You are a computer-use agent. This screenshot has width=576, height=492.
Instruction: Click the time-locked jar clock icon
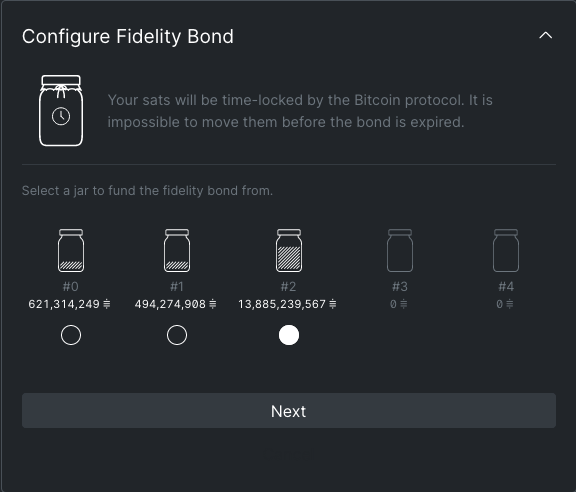[x=61, y=111]
